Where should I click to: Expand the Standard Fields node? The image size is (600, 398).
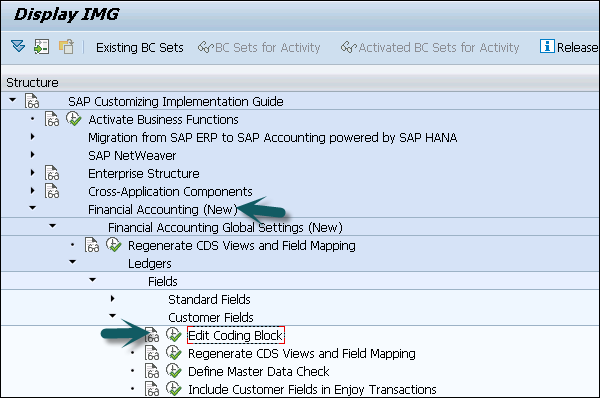tap(112, 298)
